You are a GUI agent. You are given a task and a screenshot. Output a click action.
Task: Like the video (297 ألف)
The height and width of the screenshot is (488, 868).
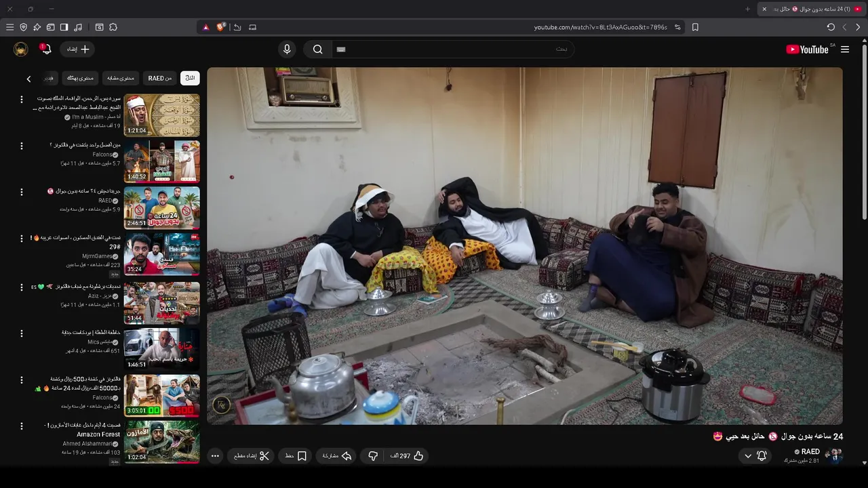[x=407, y=456]
